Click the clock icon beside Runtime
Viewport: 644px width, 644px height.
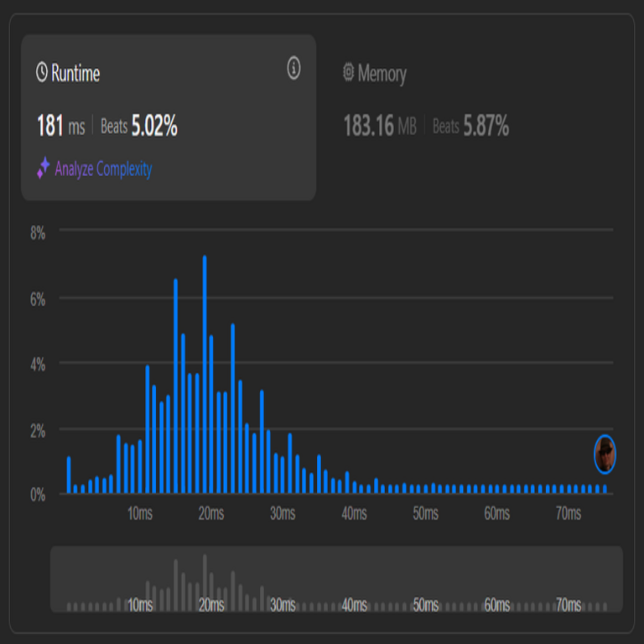pyautogui.click(x=42, y=73)
